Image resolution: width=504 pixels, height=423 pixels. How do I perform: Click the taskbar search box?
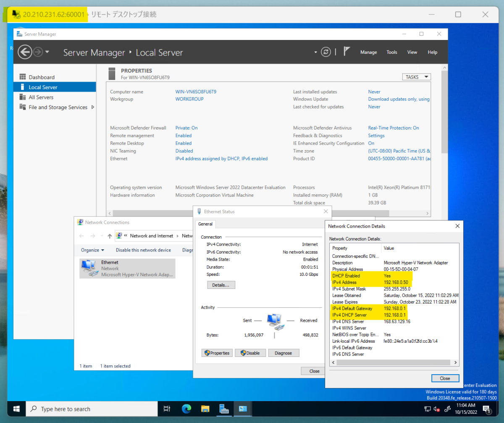(x=92, y=409)
